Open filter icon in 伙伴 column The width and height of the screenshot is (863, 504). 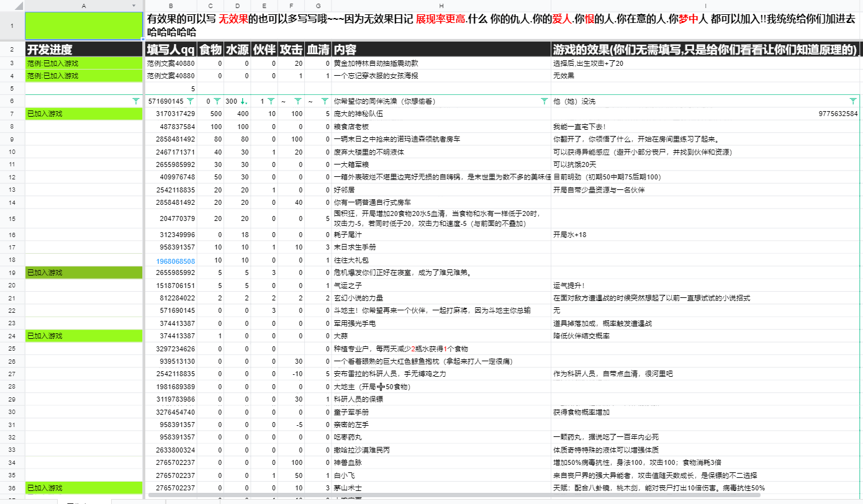[271, 101]
